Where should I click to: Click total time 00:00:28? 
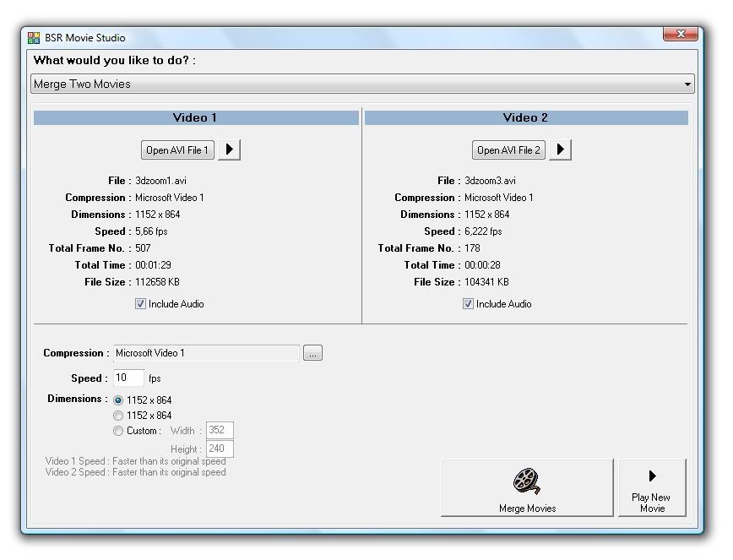(482, 265)
